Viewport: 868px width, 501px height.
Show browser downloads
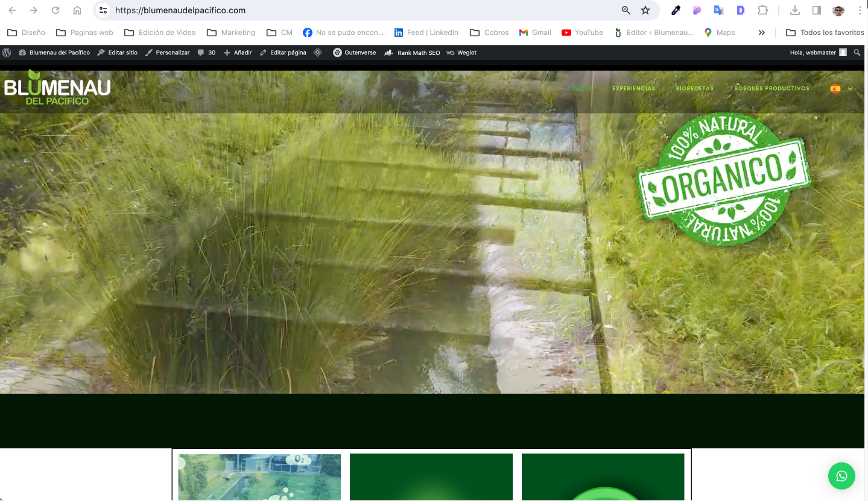[795, 10]
